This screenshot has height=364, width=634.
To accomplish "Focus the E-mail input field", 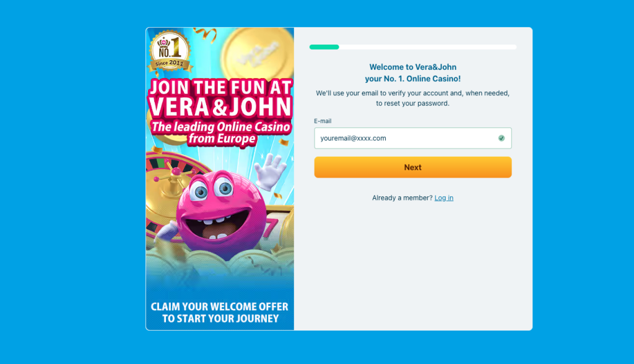I will (413, 138).
